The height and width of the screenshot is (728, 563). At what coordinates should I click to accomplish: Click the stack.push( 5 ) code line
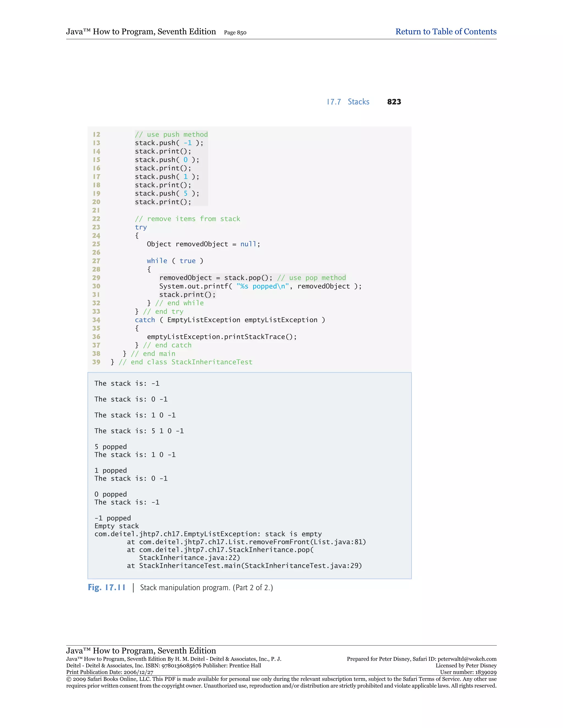[167, 193]
